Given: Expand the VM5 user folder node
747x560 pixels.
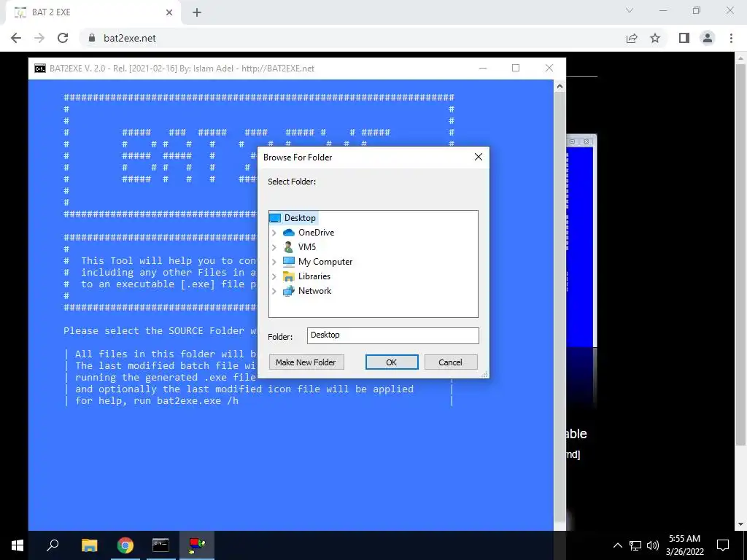Looking at the screenshot, I should [x=274, y=247].
